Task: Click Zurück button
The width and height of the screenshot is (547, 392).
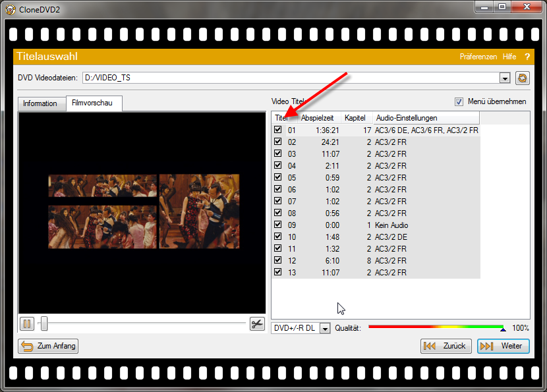Action: 446,346
